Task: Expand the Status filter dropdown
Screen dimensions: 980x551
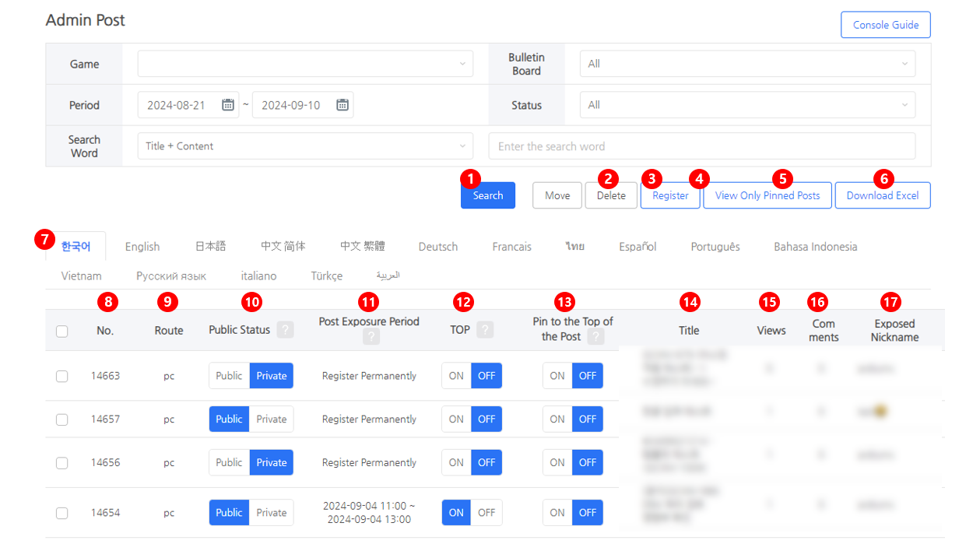Action: 747,105
